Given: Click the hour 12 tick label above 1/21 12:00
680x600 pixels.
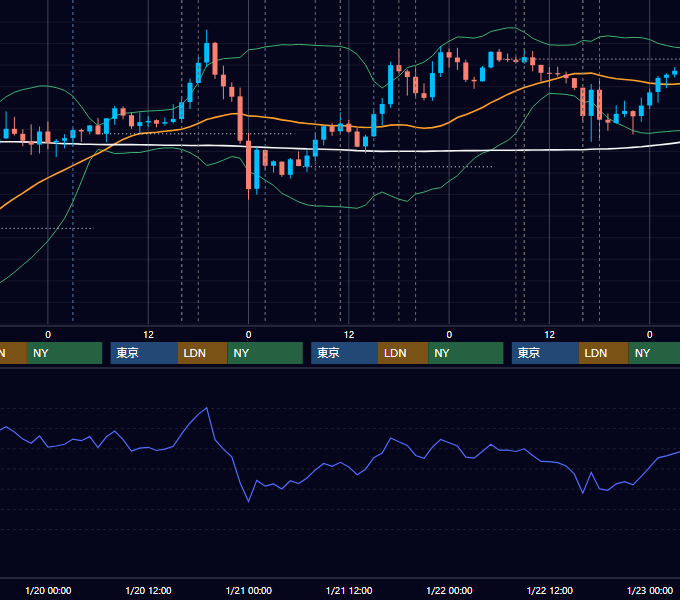Looking at the screenshot, I should point(349,335).
